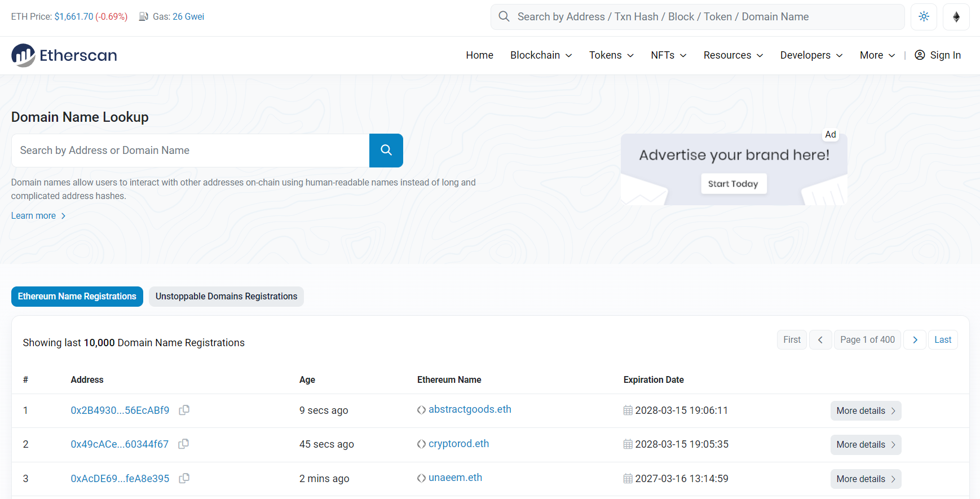The width and height of the screenshot is (980, 499).
Task: Copy address 0x49cACe...60344f67 with copy icon
Action: pos(183,444)
